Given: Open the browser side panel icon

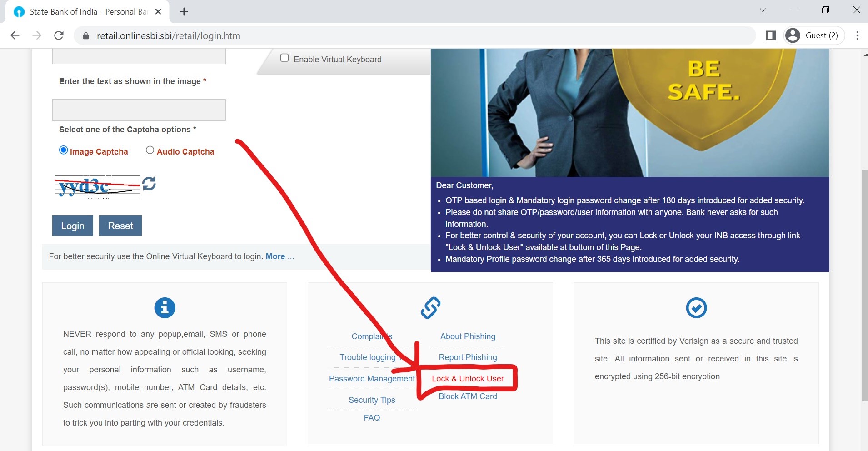Looking at the screenshot, I should pyautogui.click(x=771, y=35).
